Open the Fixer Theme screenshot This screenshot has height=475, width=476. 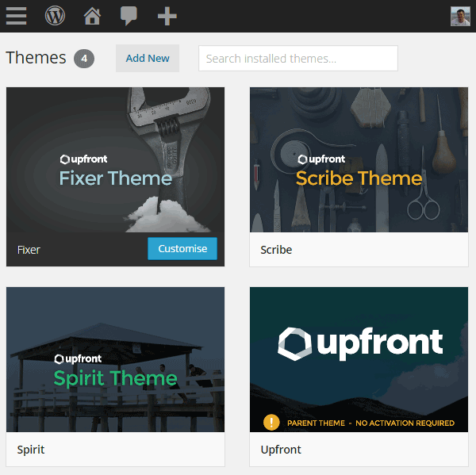point(115,159)
